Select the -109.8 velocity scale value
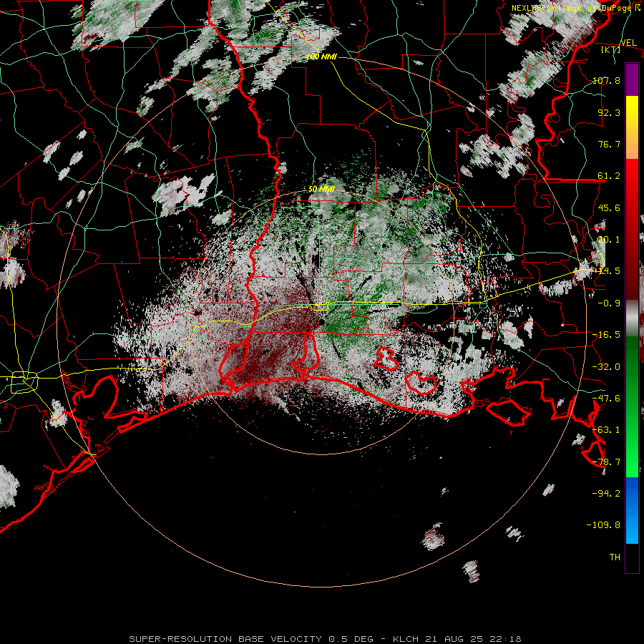The image size is (644, 644). coord(604,525)
